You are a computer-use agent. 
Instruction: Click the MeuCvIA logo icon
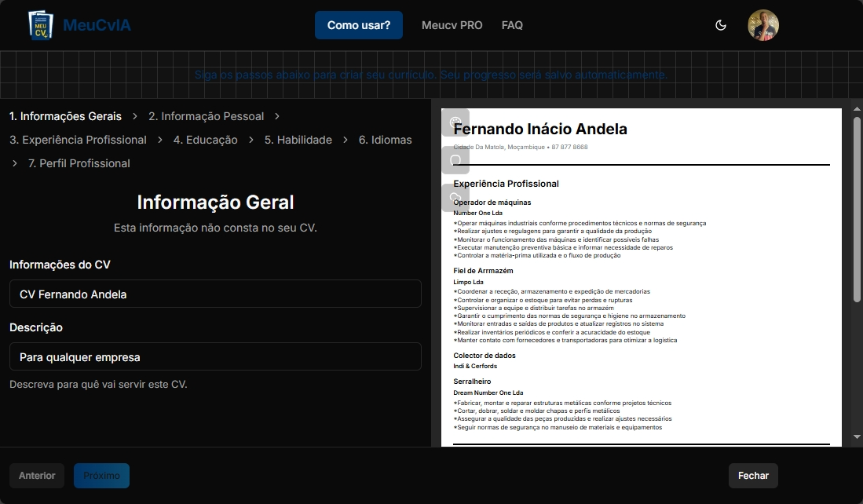click(x=40, y=24)
